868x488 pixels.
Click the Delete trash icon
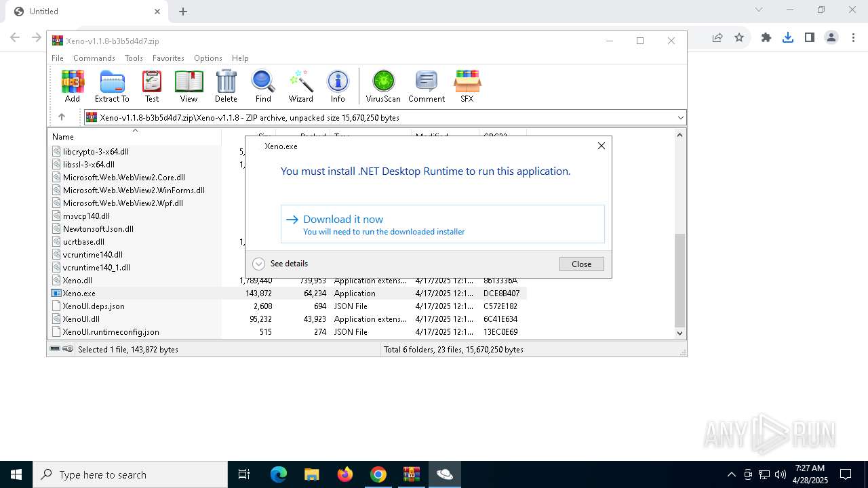[x=226, y=86]
